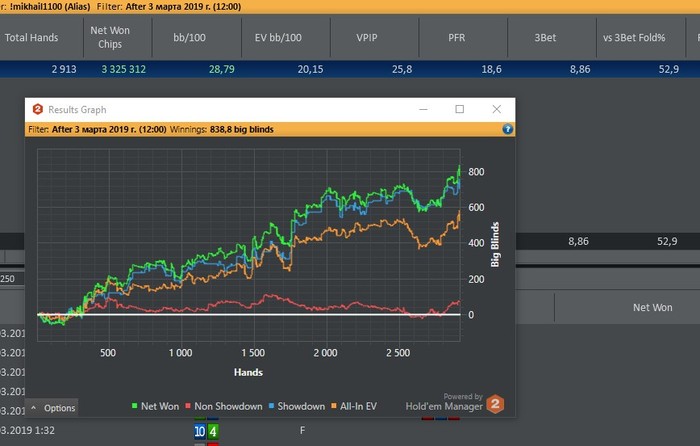Image resolution: width=700 pixels, height=446 pixels.
Task: Click the Big Blinds axis label
Action: [x=495, y=245]
